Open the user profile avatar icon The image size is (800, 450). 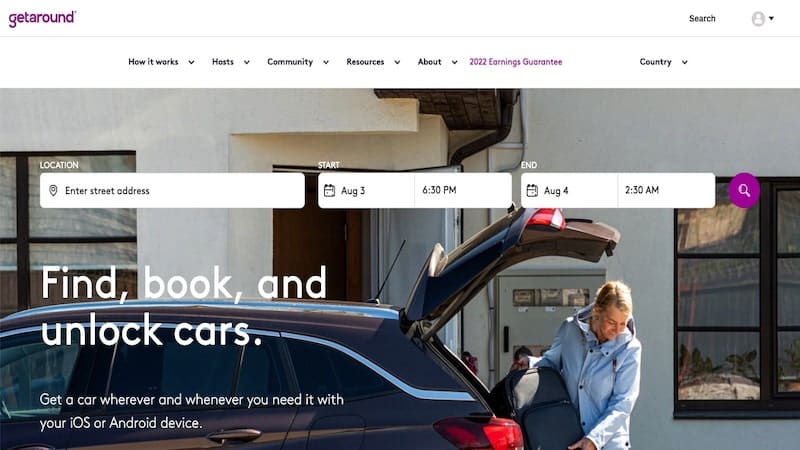pyautogui.click(x=758, y=19)
